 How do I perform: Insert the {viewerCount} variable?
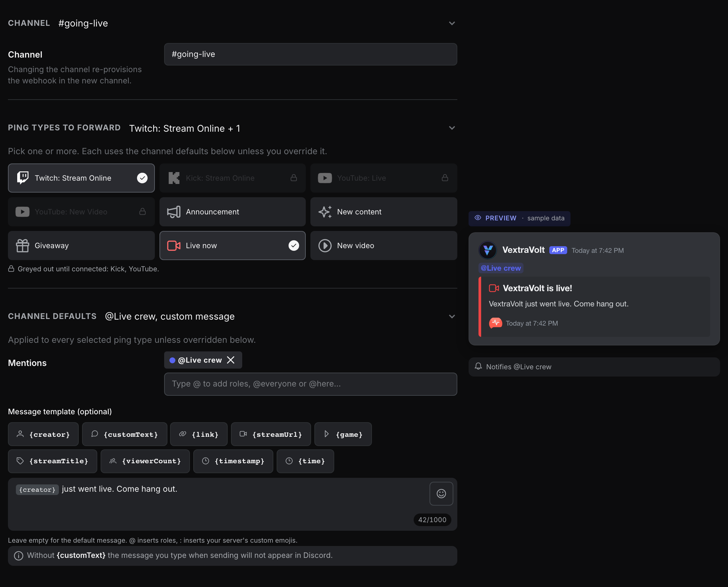[x=145, y=461]
